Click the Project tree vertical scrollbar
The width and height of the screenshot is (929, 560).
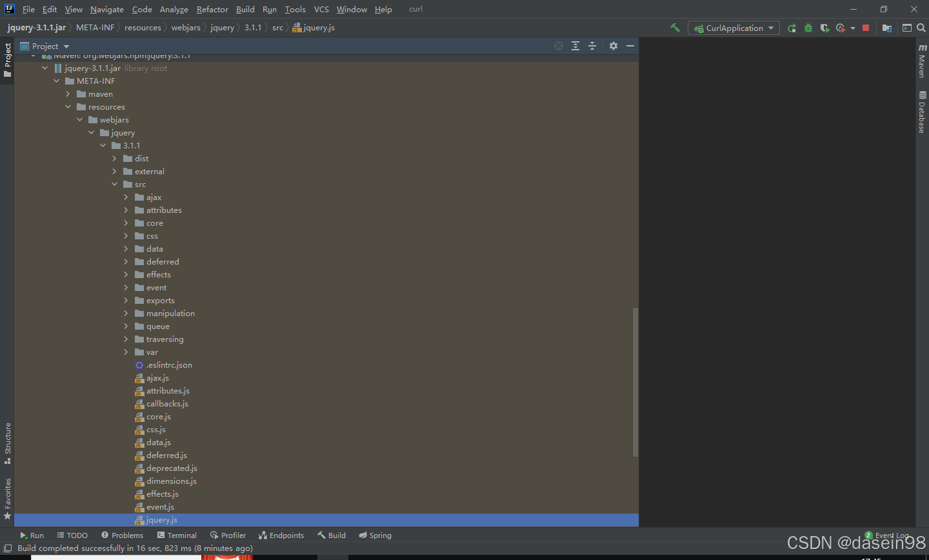(x=635, y=382)
